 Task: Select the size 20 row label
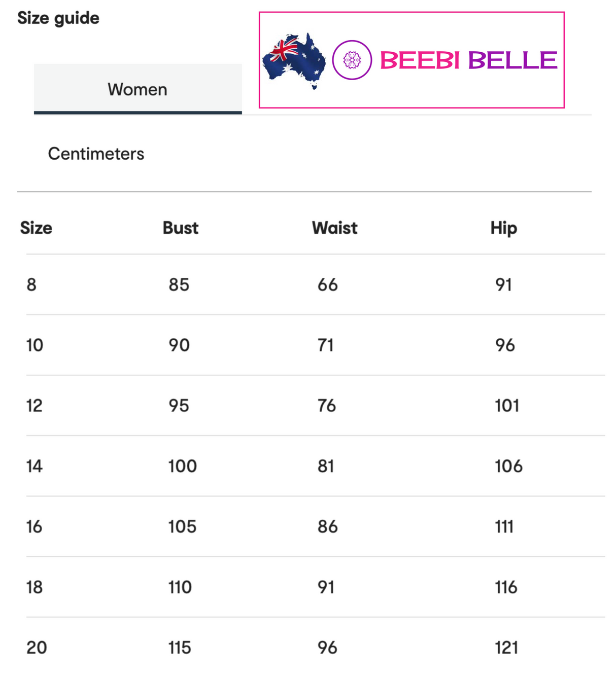click(x=37, y=648)
